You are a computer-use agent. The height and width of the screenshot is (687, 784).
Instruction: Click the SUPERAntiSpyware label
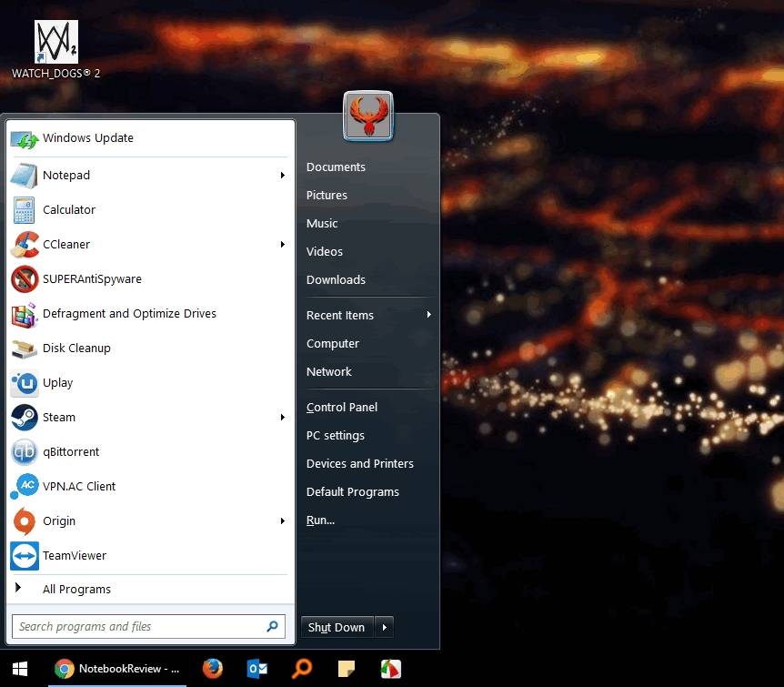pyautogui.click(x=92, y=279)
